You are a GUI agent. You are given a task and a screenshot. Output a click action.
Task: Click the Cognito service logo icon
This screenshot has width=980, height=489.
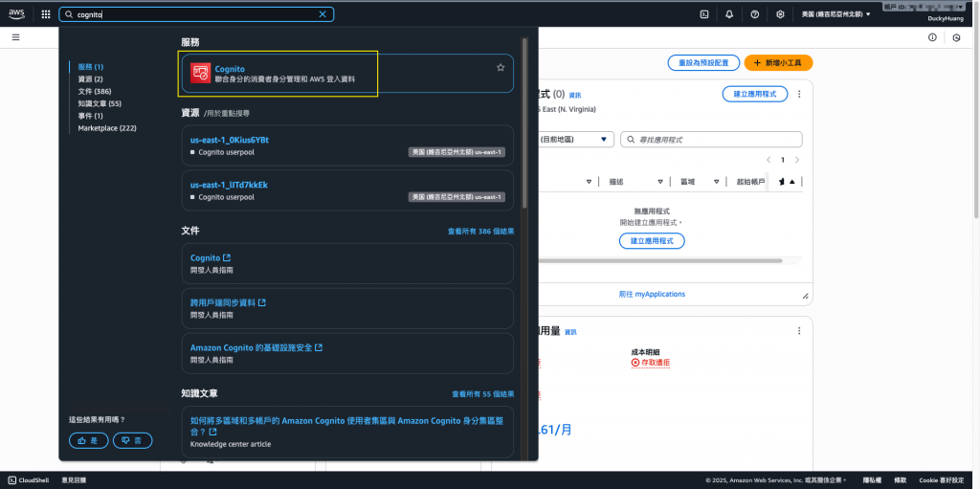click(x=200, y=73)
